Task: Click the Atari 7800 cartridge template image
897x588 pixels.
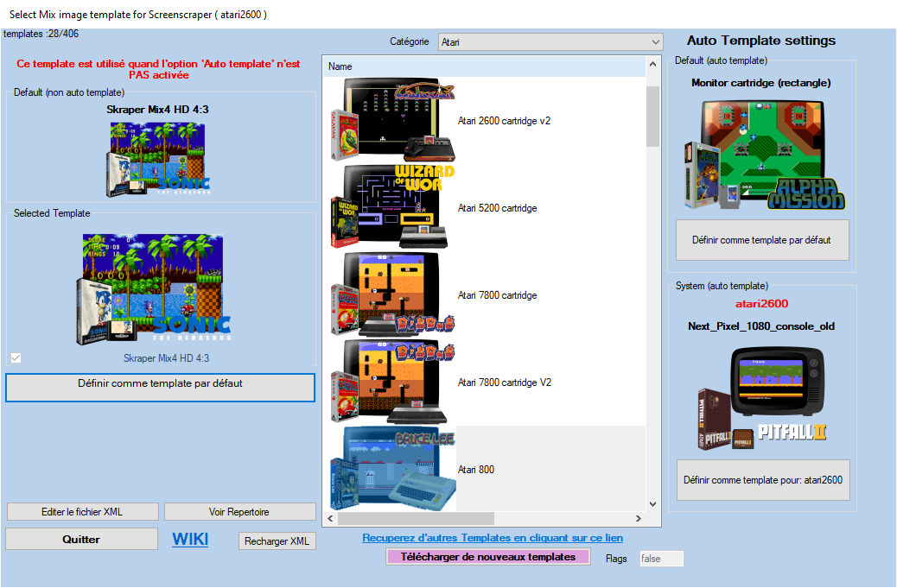Action: [391, 294]
